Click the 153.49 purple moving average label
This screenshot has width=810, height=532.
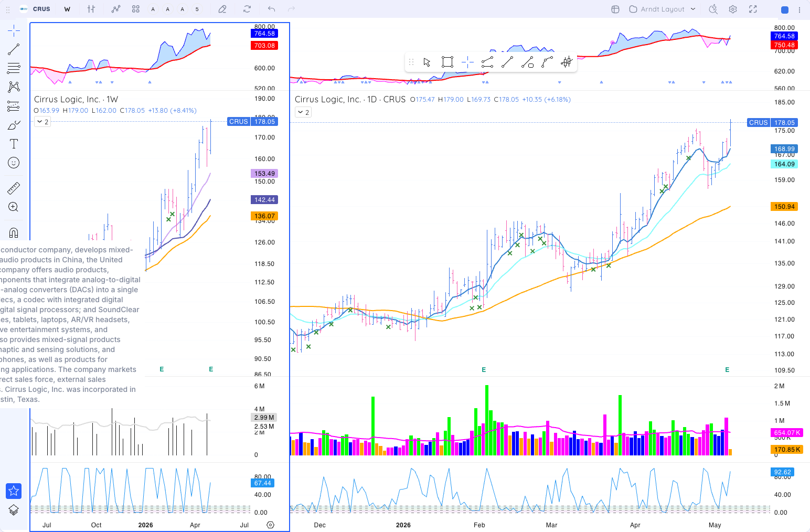pos(264,173)
